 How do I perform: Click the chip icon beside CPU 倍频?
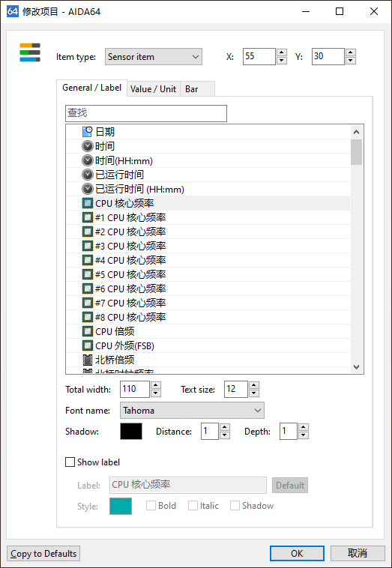coord(87,331)
